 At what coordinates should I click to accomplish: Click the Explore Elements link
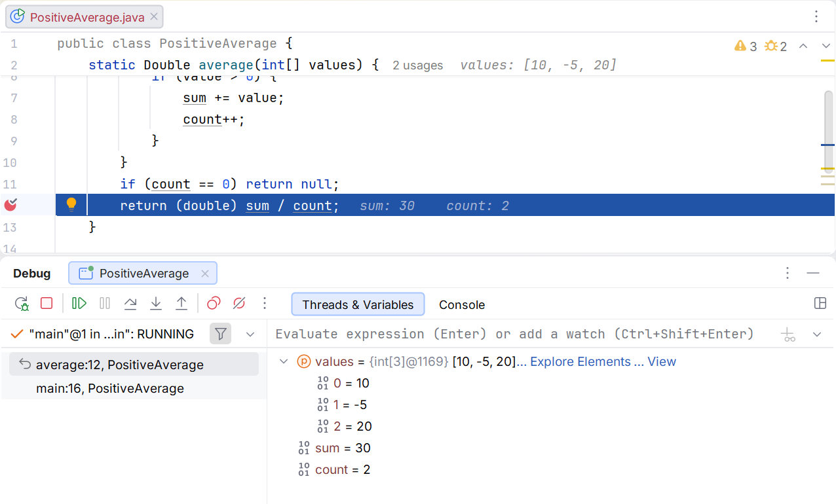580,361
